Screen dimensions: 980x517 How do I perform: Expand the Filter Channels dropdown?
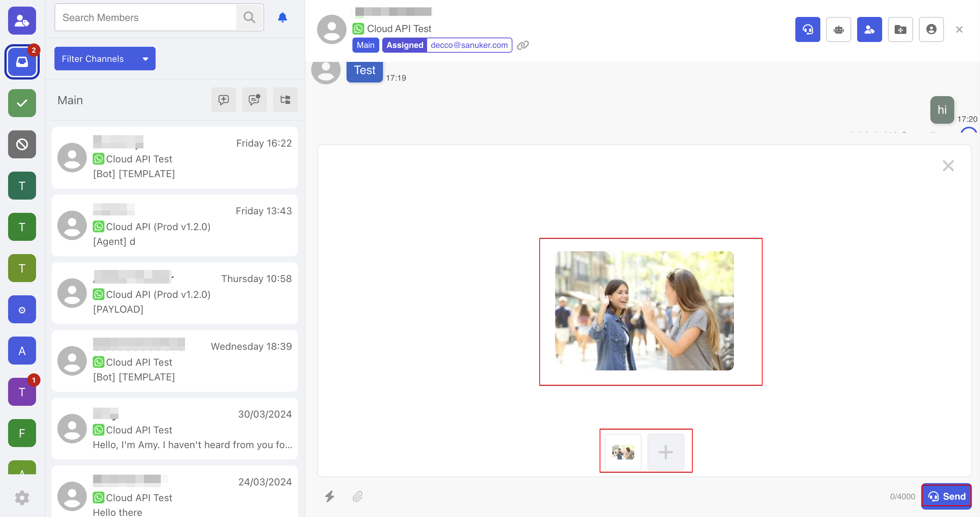[x=104, y=59]
